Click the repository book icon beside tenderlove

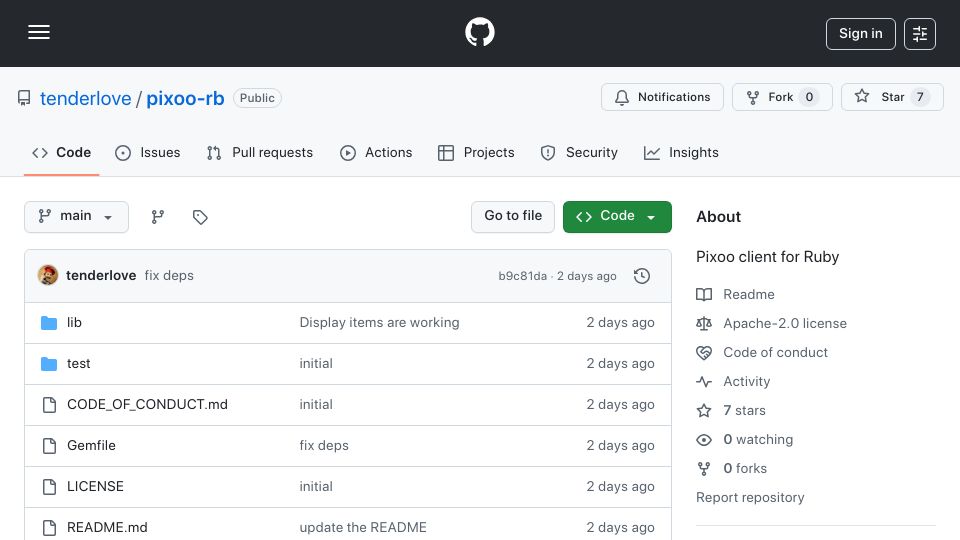[24, 98]
